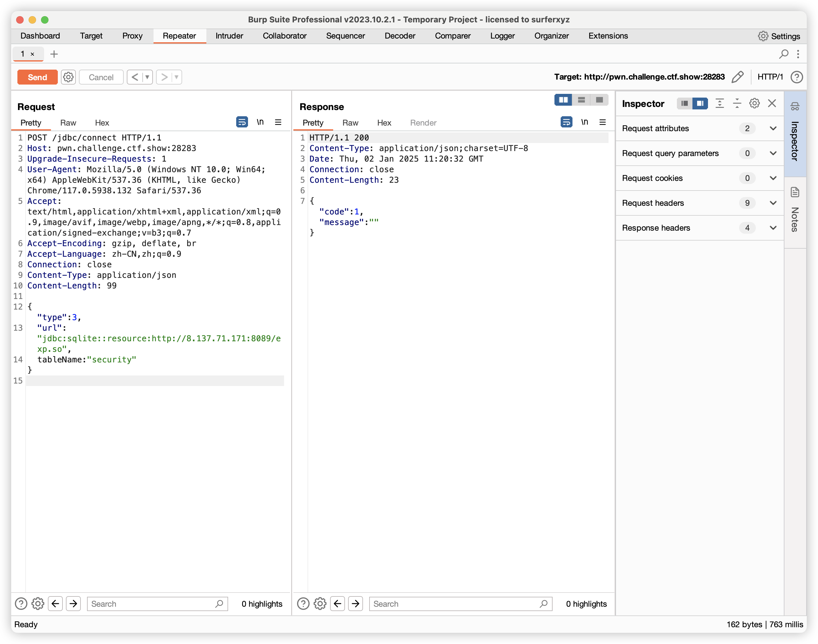Open Repeater tab options three-dot menu
818x644 pixels.
point(798,54)
